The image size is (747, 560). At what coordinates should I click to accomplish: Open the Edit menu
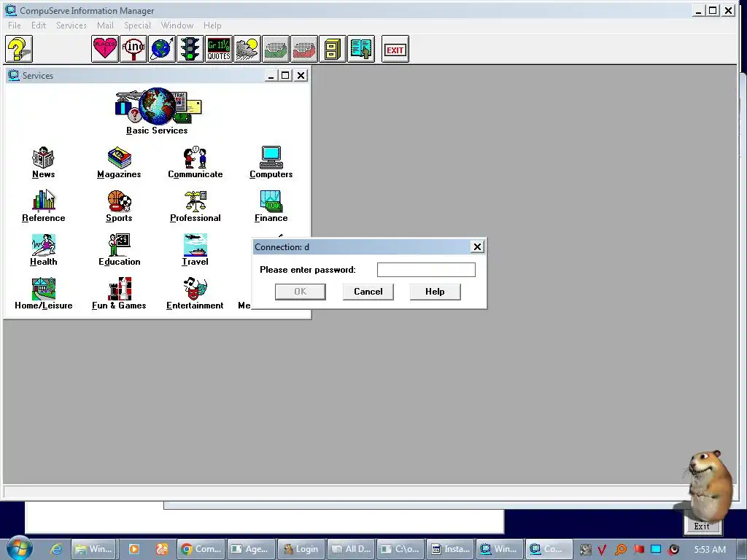coord(39,26)
